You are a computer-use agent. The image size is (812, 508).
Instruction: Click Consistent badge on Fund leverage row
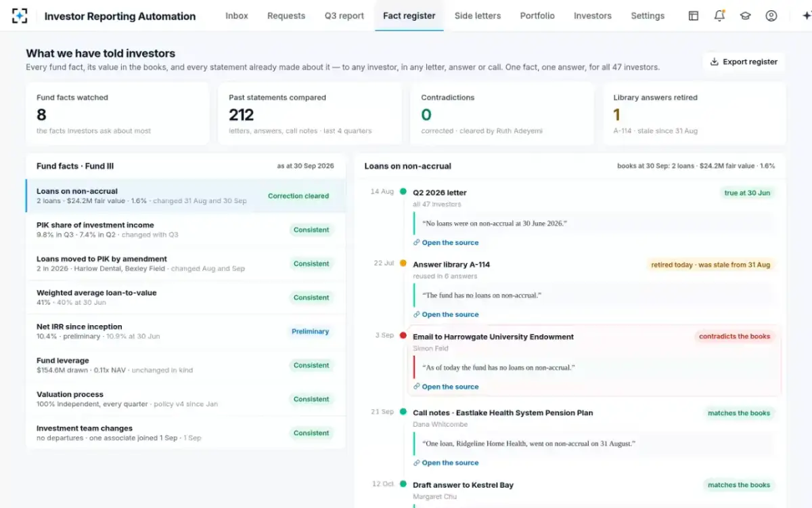tap(311, 365)
